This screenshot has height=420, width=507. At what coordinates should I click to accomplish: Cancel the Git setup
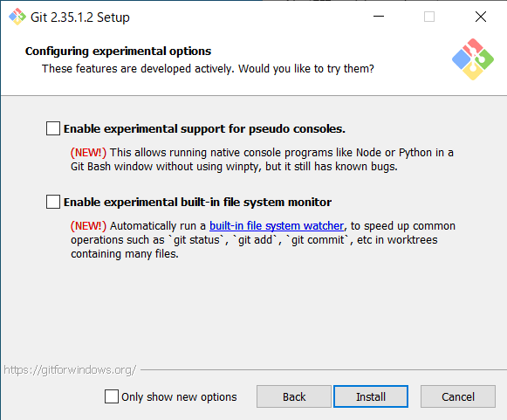coord(458,396)
